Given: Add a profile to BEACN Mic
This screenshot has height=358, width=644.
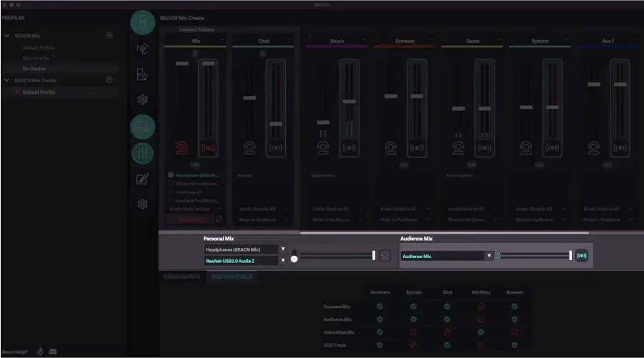Looking at the screenshot, I should pos(109,35).
